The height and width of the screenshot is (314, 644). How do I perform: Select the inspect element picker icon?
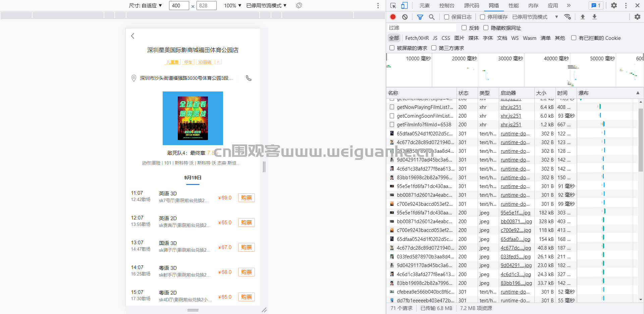(393, 5)
